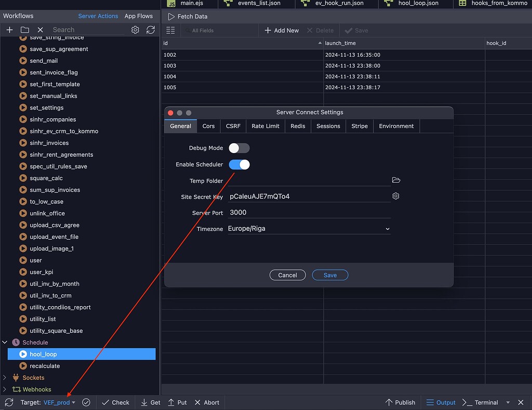The image size is (532, 410).
Task: Save the Server Connect Settings
Action: [x=330, y=275]
